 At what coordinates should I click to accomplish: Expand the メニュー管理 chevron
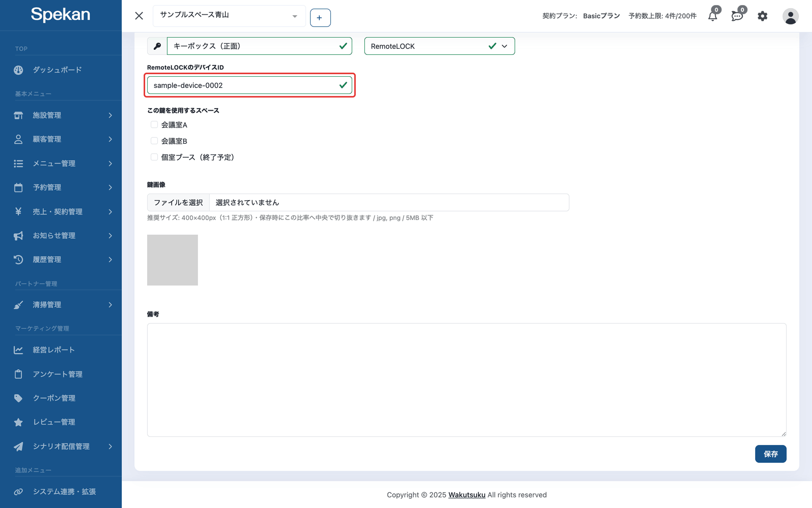110,164
